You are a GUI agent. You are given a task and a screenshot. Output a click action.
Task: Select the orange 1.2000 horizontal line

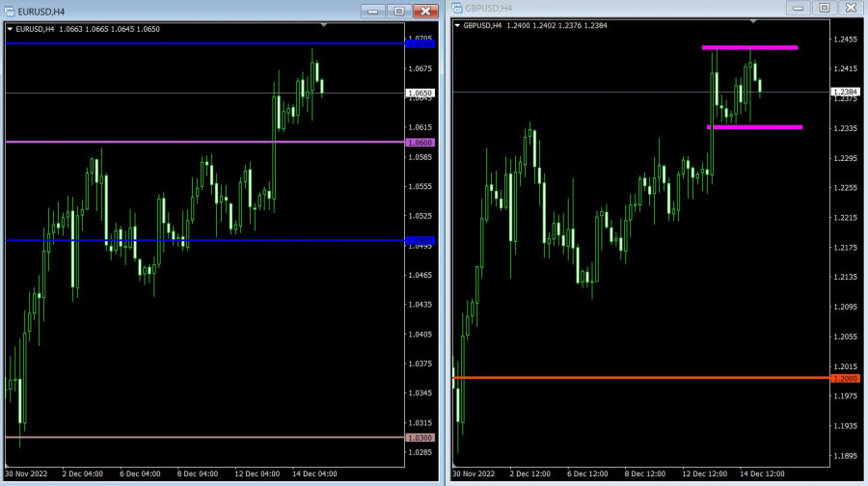pos(627,378)
